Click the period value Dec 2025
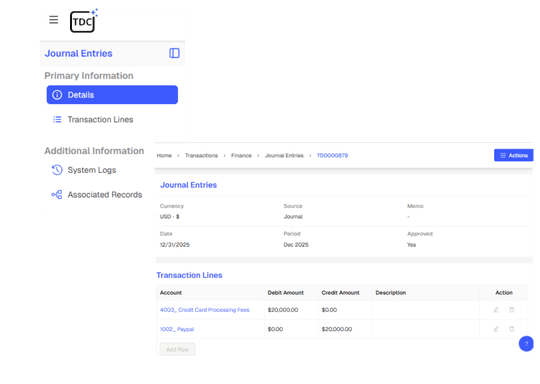540x384 pixels. click(296, 245)
